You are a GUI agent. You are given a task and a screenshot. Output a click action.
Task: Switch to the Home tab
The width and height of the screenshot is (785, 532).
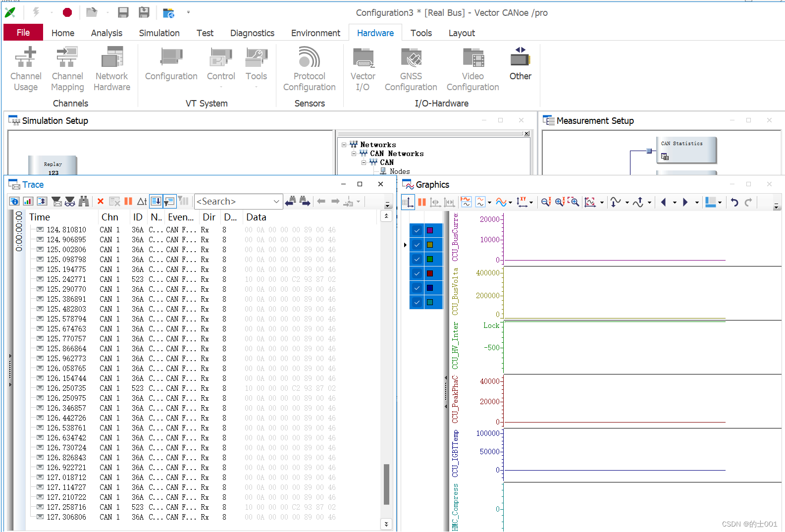63,33
